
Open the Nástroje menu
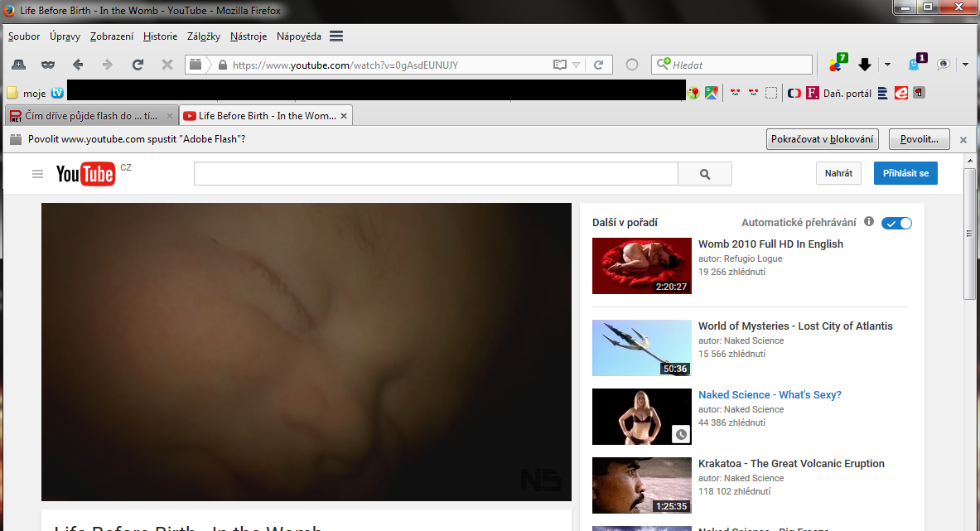pyautogui.click(x=249, y=36)
